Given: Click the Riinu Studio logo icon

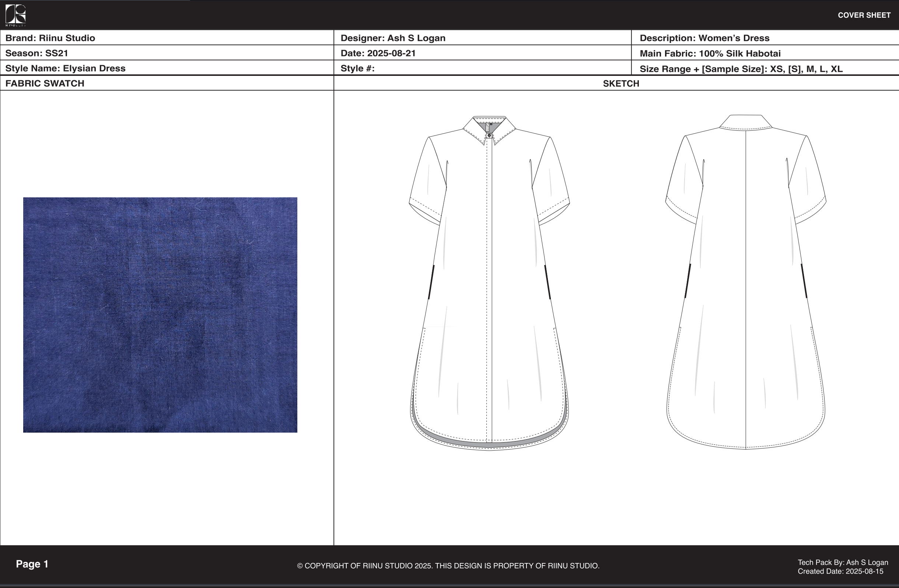Looking at the screenshot, I should tap(15, 15).
